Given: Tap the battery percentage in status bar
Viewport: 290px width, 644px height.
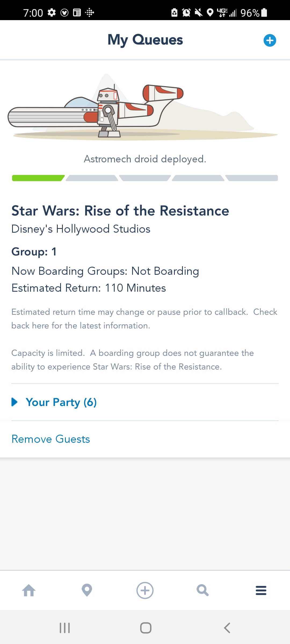Looking at the screenshot, I should pyautogui.click(x=250, y=13).
